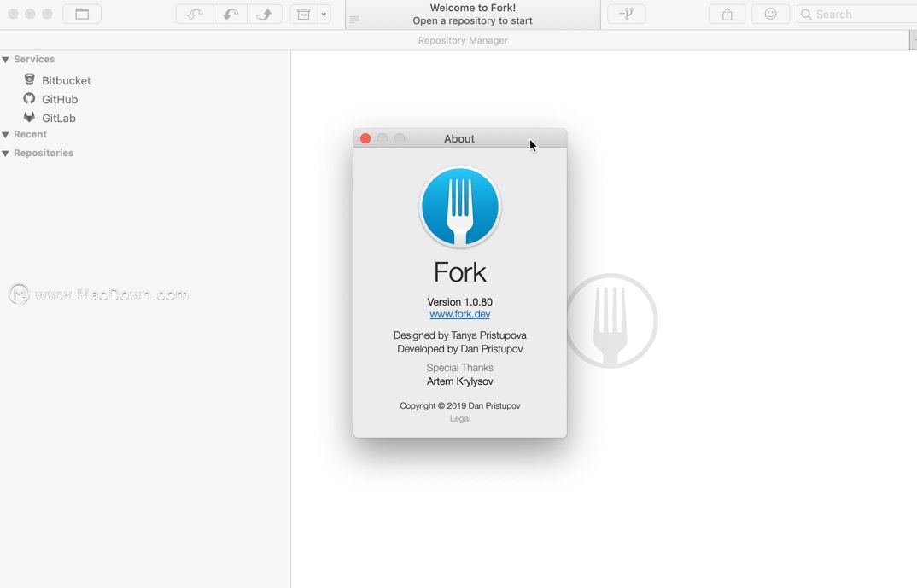Click Copyright 2019 Dan Pristupov text

[459, 405]
